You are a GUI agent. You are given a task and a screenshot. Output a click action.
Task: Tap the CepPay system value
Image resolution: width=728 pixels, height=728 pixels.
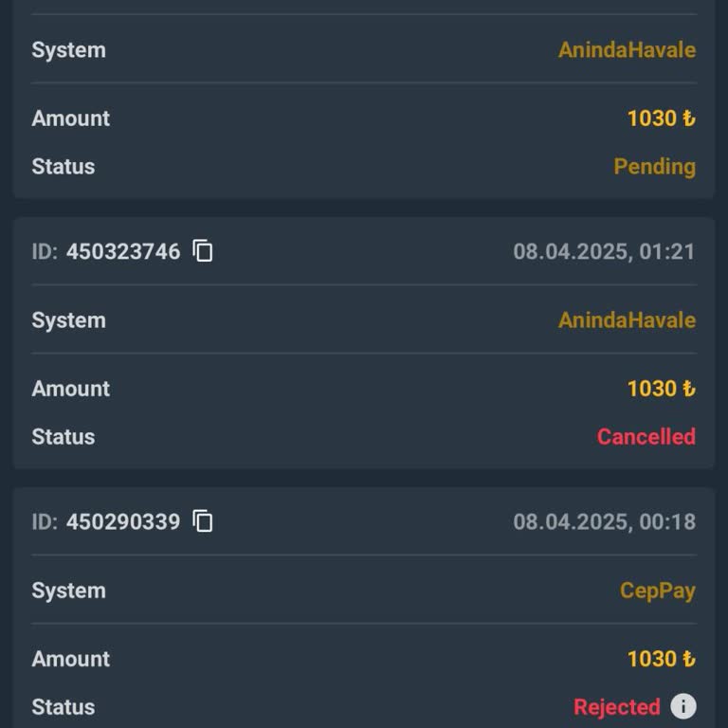coord(657,591)
